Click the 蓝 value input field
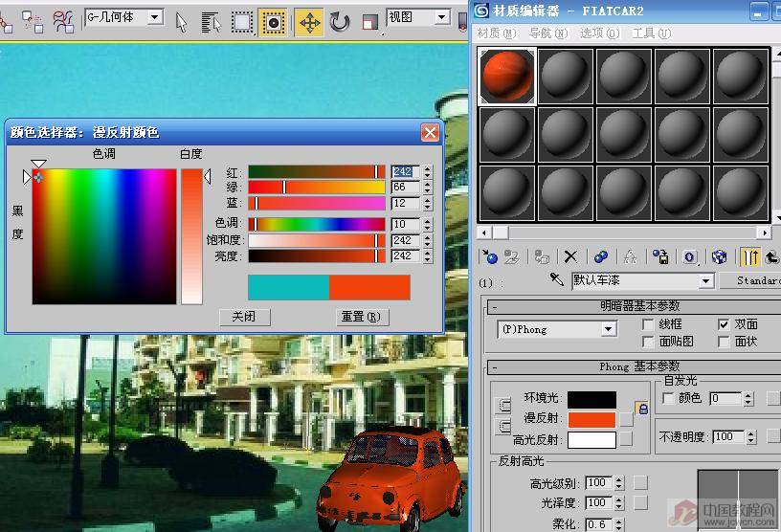Screen dimensions: 781x532 pos(405,203)
